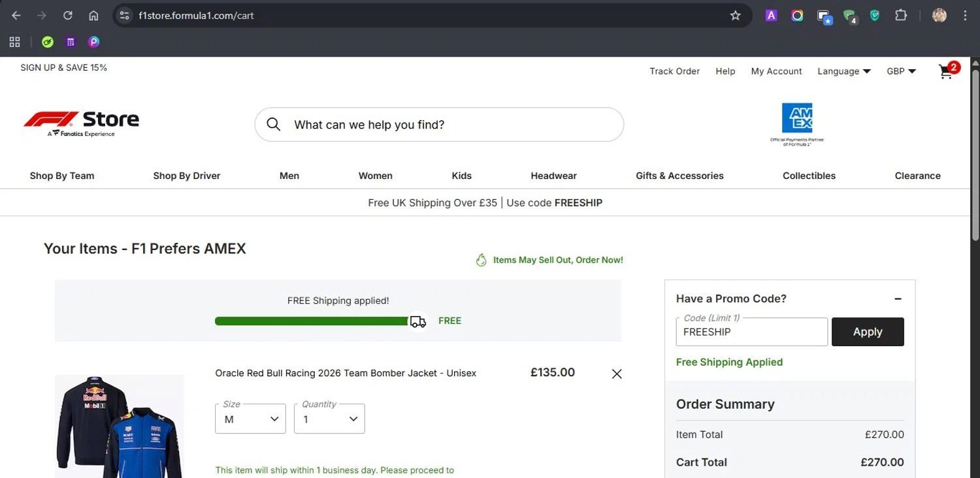The height and width of the screenshot is (478, 980).
Task: Open the Oracle Red Bull Racing jacket title
Action: (x=346, y=374)
